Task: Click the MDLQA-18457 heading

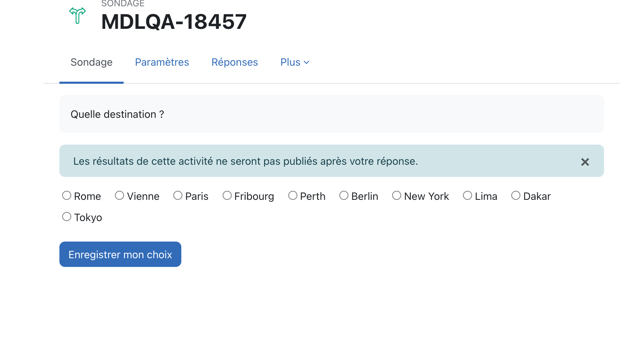Action: [174, 22]
